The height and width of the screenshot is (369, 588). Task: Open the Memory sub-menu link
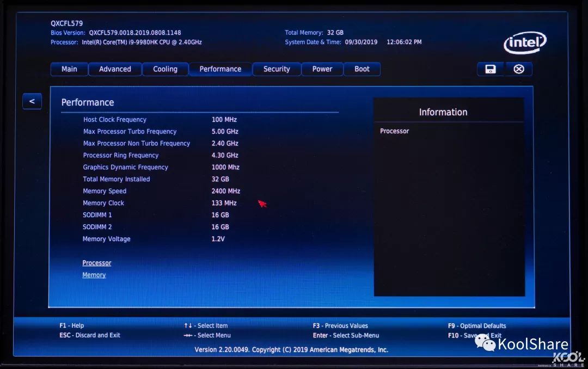94,275
